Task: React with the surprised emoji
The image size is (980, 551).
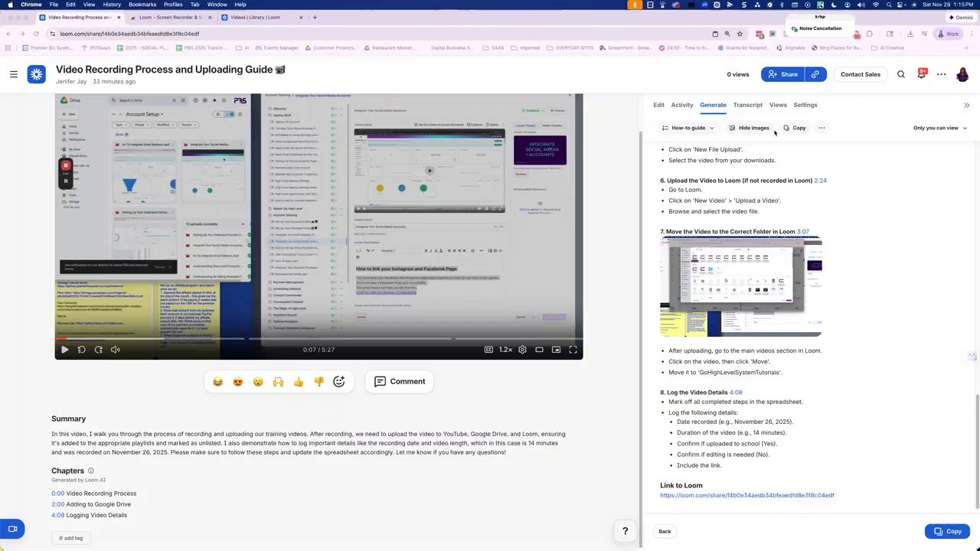Action: coord(258,381)
